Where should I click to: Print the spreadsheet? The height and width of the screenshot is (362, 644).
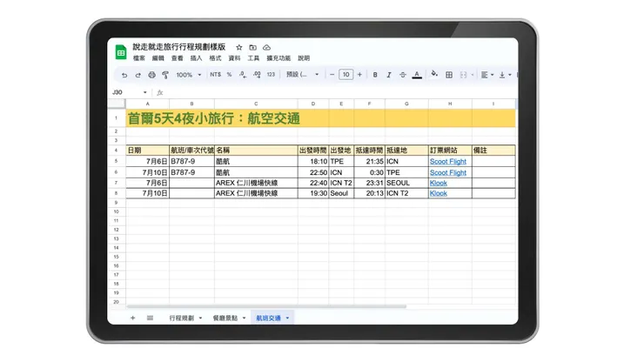pos(152,75)
